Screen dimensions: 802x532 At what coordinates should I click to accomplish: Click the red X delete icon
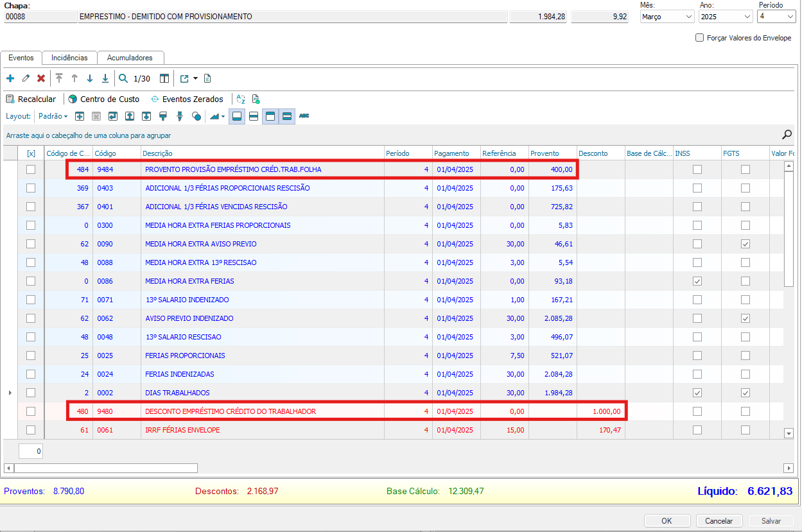41,78
